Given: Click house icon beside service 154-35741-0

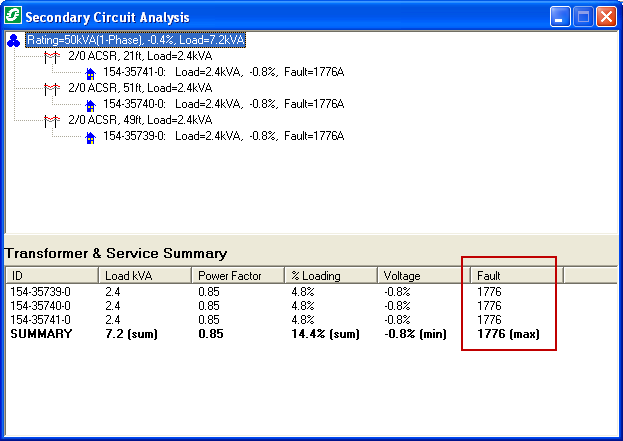Looking at the screenshot, I should click(x=90, y=73).
